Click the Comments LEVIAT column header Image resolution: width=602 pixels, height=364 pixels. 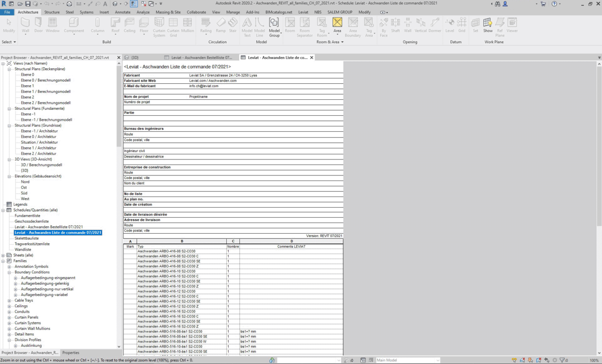point(291,247)
